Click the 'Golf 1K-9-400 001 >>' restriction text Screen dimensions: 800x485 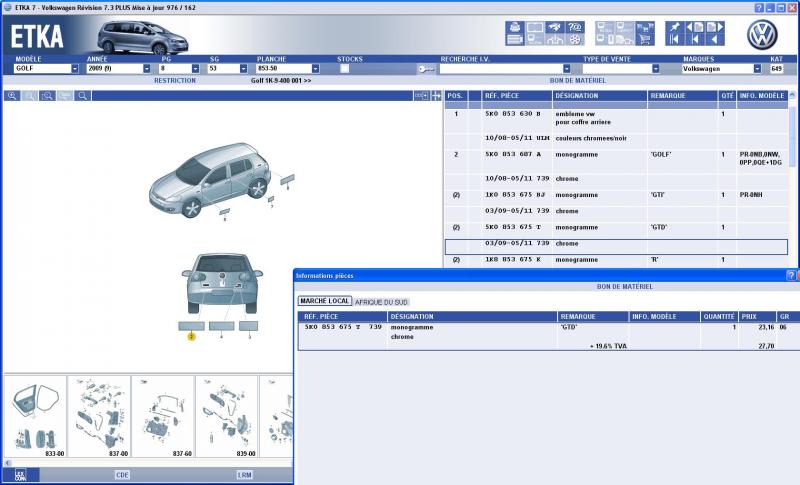coord(281,81)
